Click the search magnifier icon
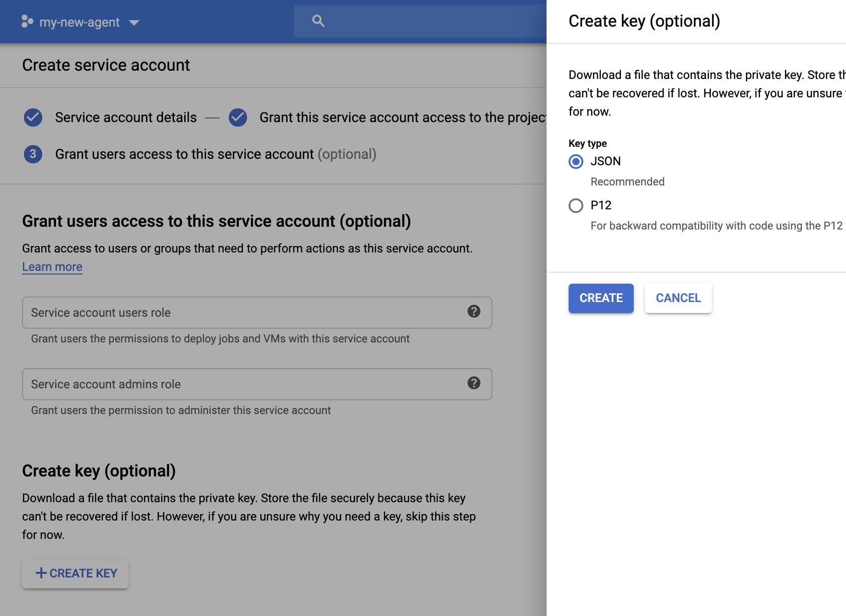This screenshot has width=846, height=616. click(318, 21)
